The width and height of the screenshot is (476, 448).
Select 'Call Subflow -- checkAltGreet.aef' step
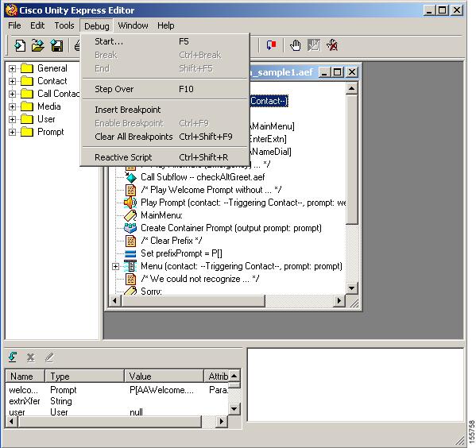[x=203, y=177]
